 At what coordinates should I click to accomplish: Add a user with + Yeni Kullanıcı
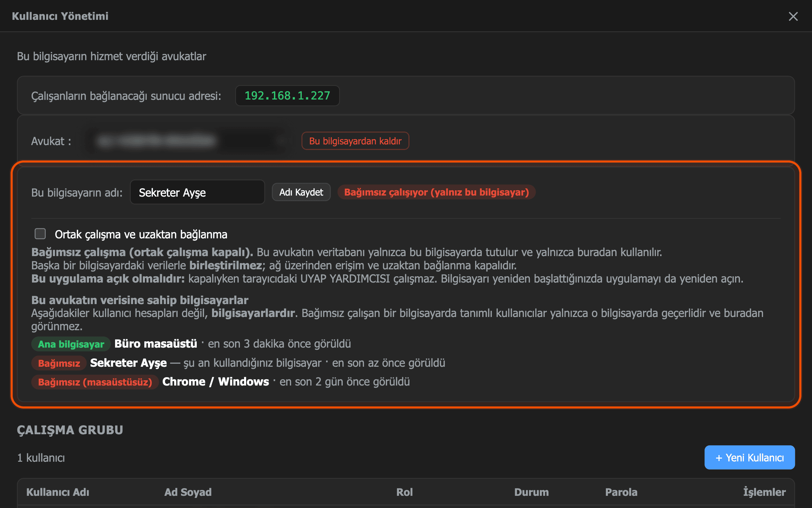[749, 458]
